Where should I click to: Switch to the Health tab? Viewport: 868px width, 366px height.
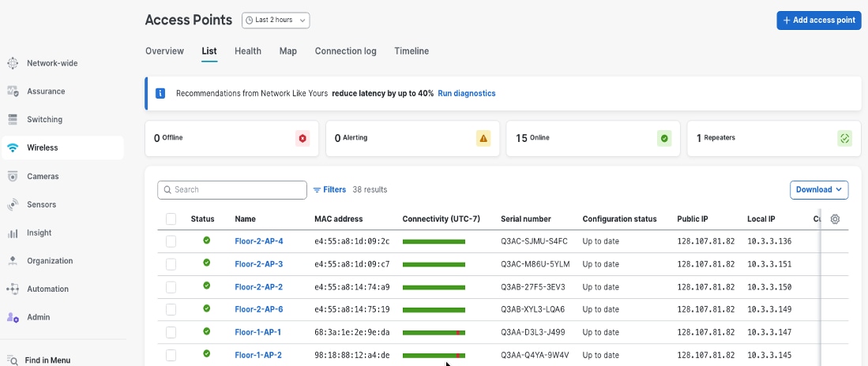[x=248, y=51]
